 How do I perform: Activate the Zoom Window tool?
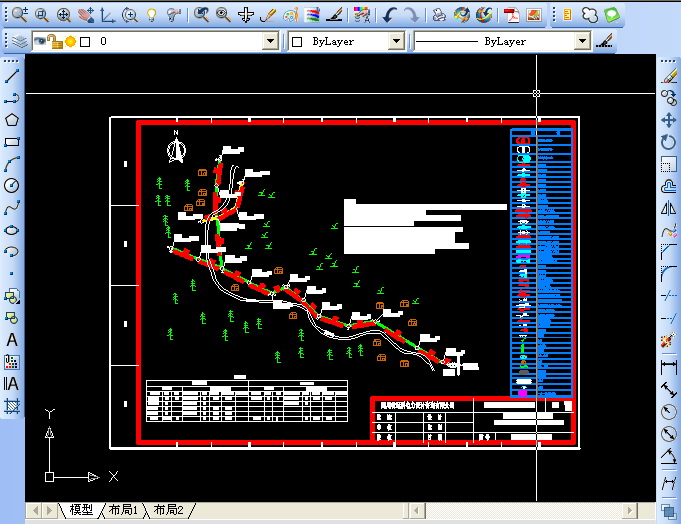click(x=42, y=15)
